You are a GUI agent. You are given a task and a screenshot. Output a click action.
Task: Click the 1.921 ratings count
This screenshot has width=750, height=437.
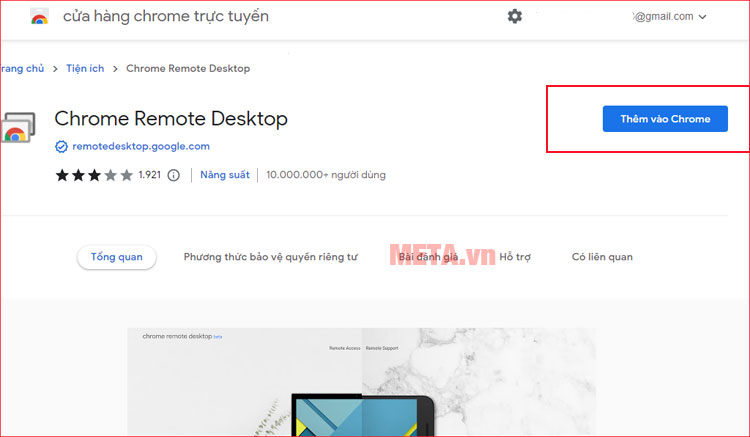tap(150, 175)
